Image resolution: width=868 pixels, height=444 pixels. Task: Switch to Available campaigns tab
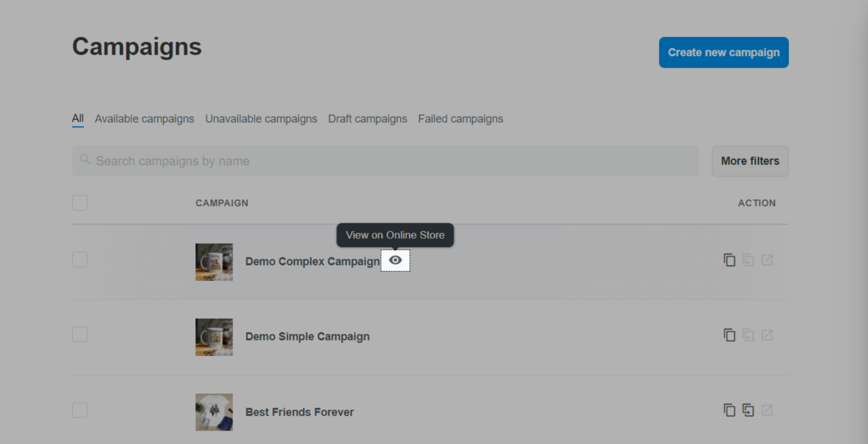point(144,119)
